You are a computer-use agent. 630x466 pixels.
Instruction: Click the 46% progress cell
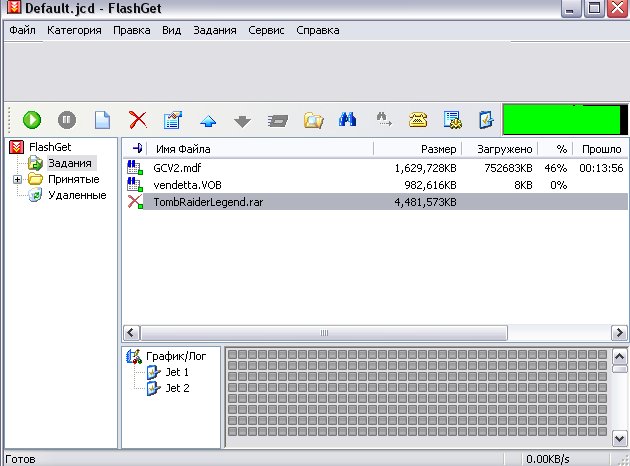555,168
